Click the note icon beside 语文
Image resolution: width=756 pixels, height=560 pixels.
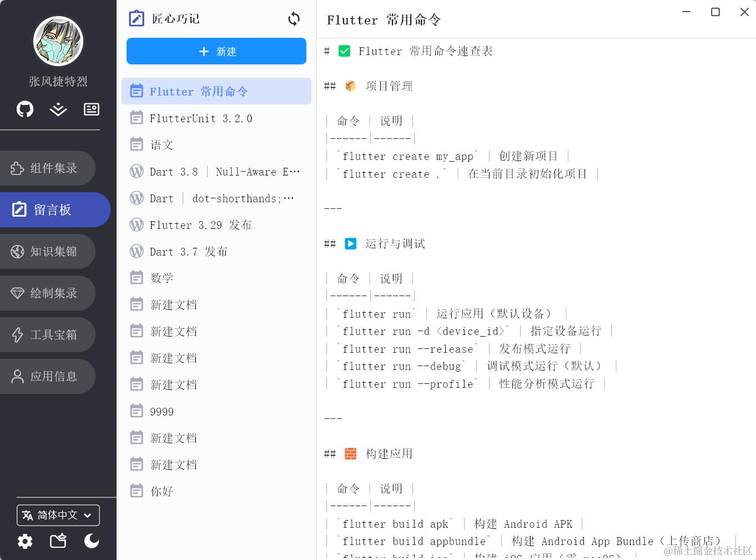point(137,144)
